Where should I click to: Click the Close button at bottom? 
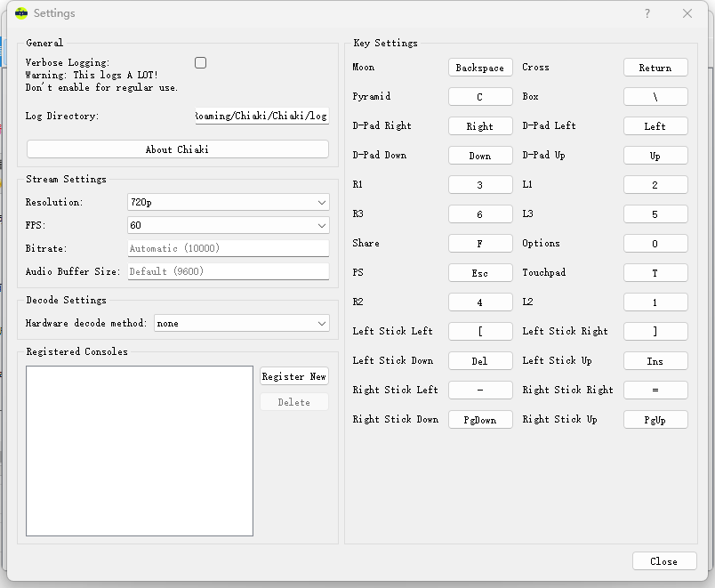click(664, 561)
